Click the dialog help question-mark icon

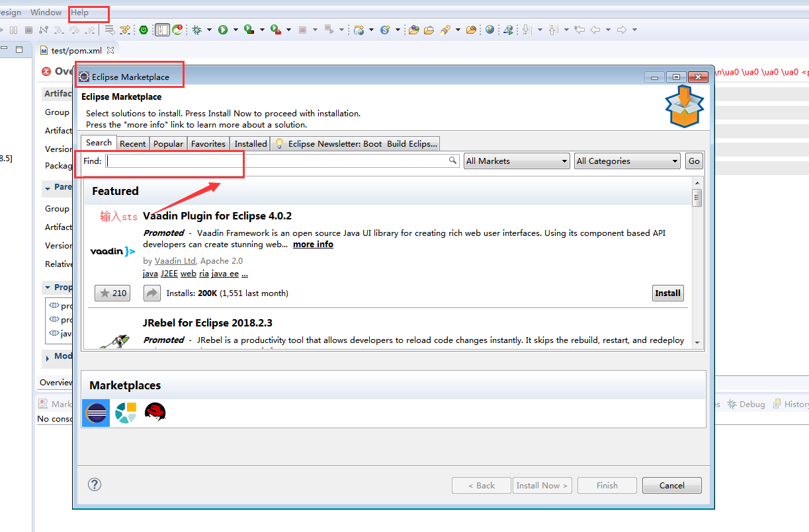pos(95,484)
